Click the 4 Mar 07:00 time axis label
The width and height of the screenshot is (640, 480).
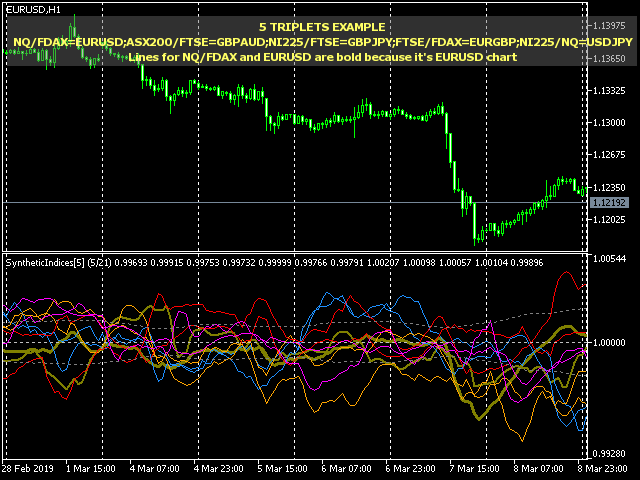(x=155, y=469)
